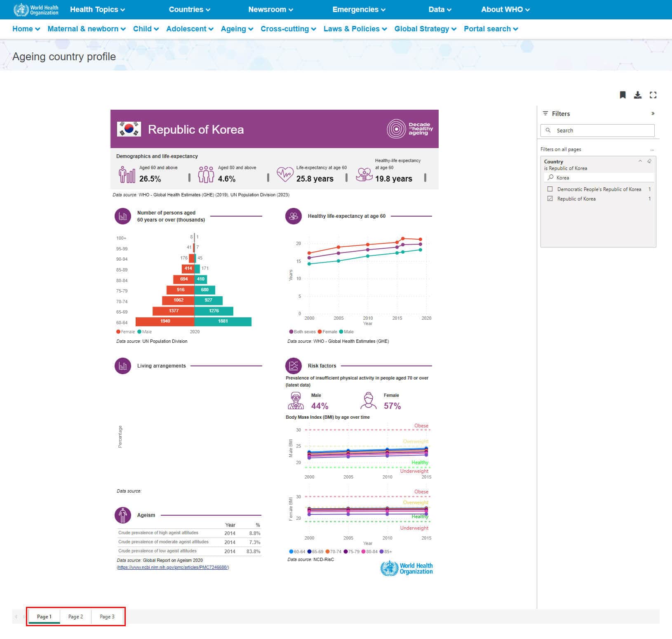Screen dimensions: 672x639
Task: Click the Decade of healthy ageing logo
Action: (410, 129)
